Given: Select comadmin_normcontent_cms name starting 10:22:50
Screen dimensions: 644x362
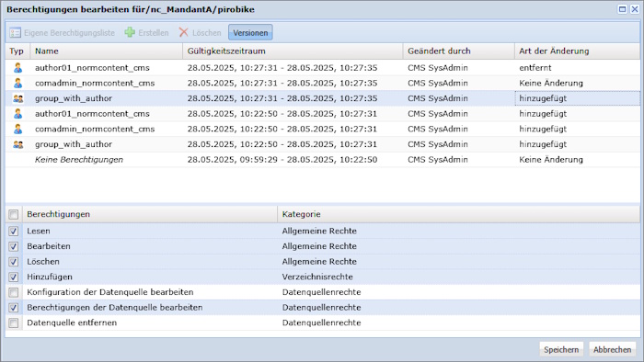Looking at the screenshot, I should [95, 130].
